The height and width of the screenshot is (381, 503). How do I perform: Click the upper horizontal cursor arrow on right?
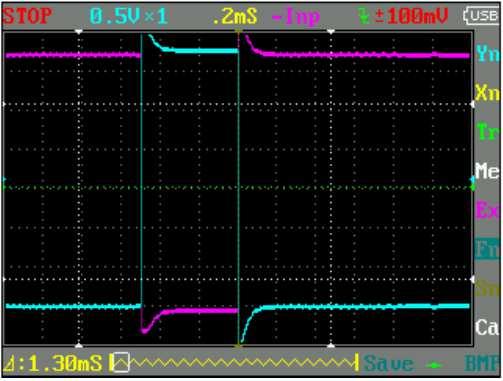coord(473,104)
